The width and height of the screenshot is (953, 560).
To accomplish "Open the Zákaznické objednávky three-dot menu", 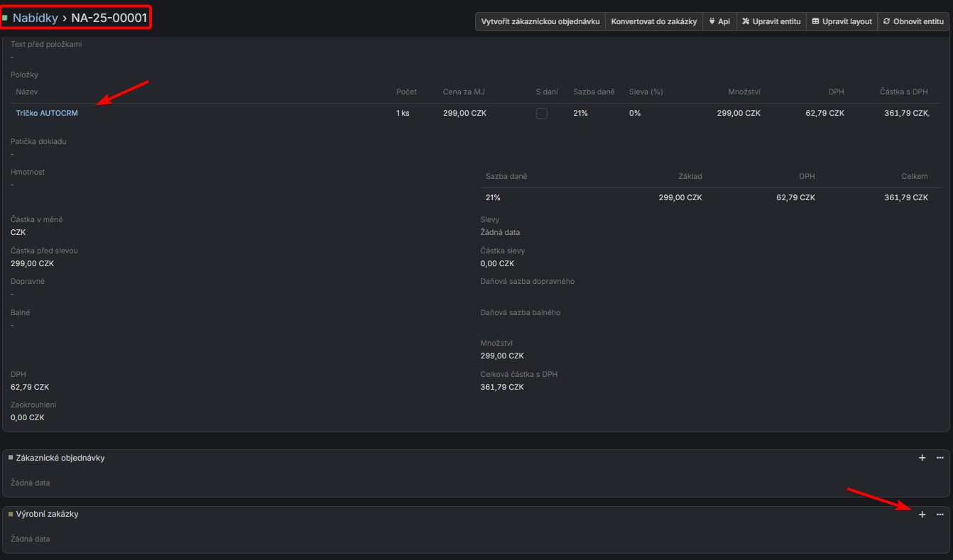I will click(x=940, y=458).
